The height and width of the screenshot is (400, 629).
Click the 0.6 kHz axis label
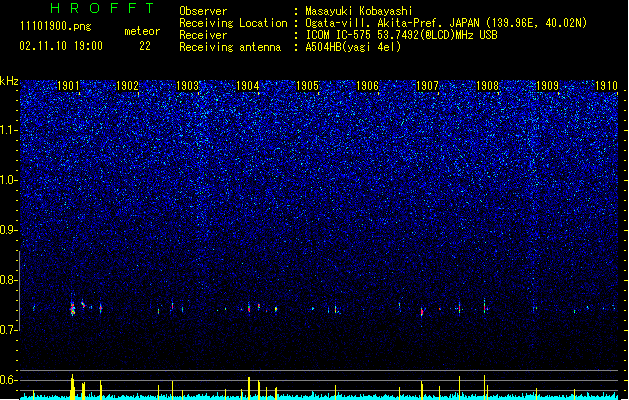tap(9, 380)
